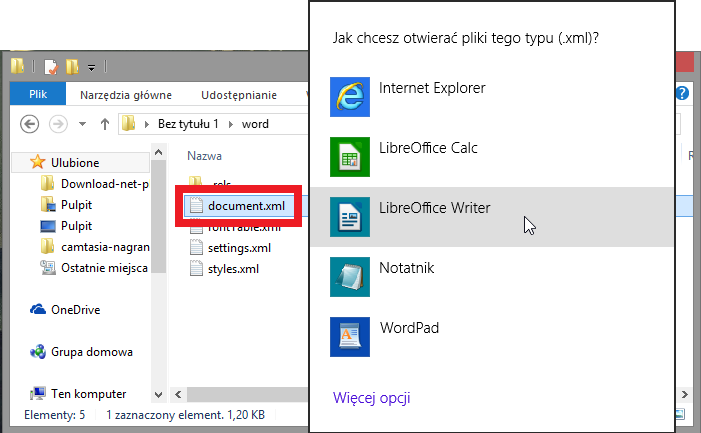Expand the chevron before word breadcrumb
The height and width of the screenshot is (433, 701).
click(x=231, y=124)
